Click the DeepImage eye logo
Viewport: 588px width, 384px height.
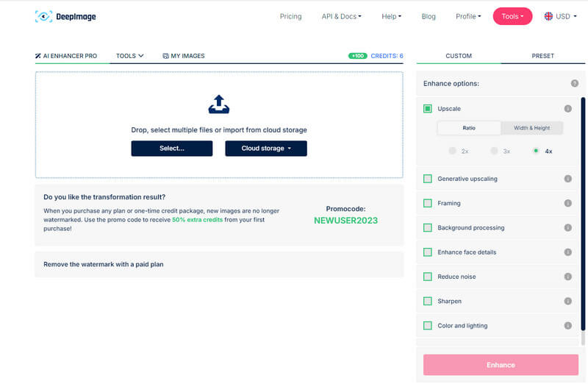(x=43, y=16)
